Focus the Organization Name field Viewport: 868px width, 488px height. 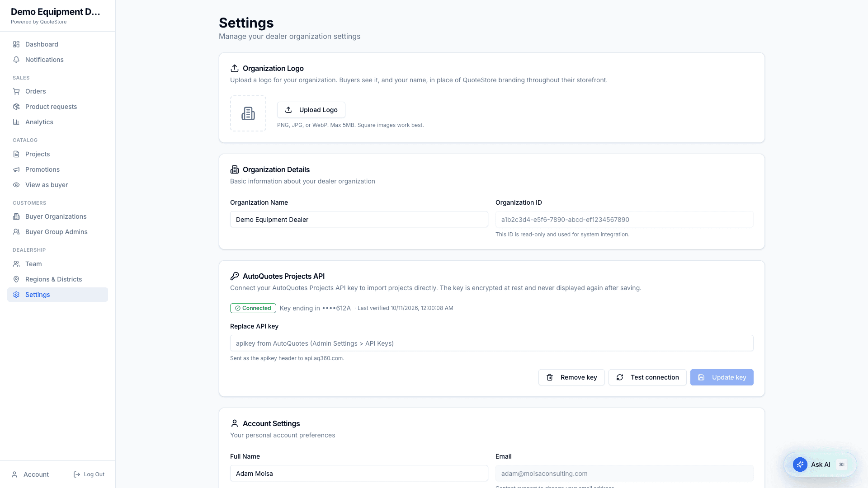359,219
